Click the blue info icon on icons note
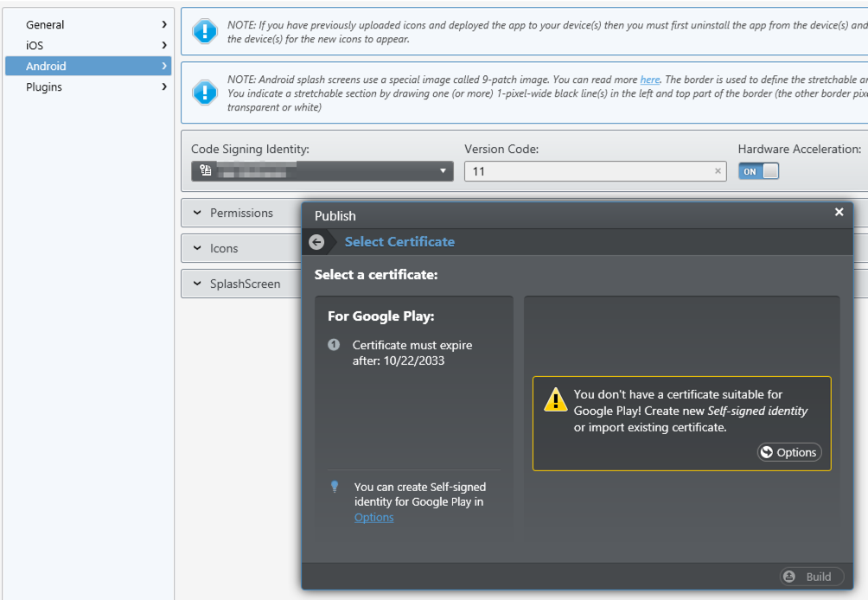The height and width of the screenshot is (600, 868). [x=205, y=31]
